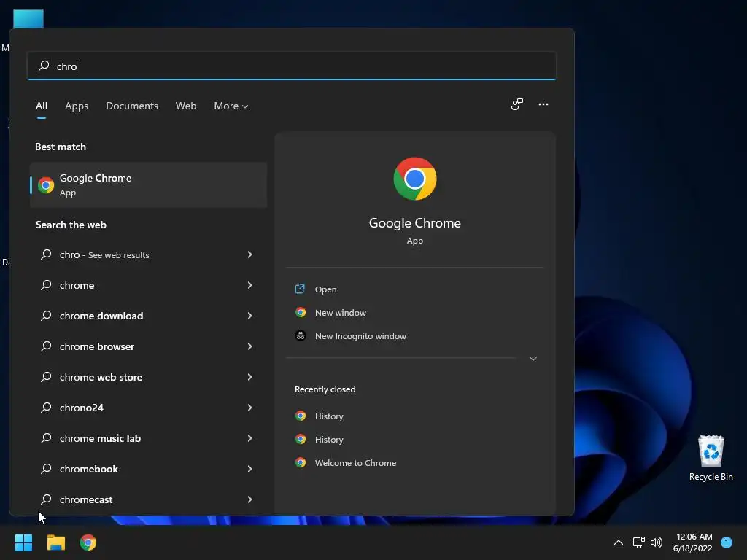Select New Incognito window action
747x560 pixels.
click(x=360, y=335)
